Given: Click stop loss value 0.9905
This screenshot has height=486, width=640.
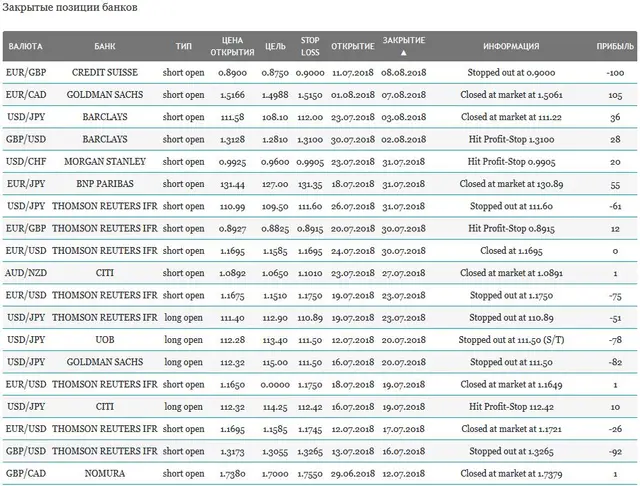Looking at the screenshot, I should [x=310, y=162].
